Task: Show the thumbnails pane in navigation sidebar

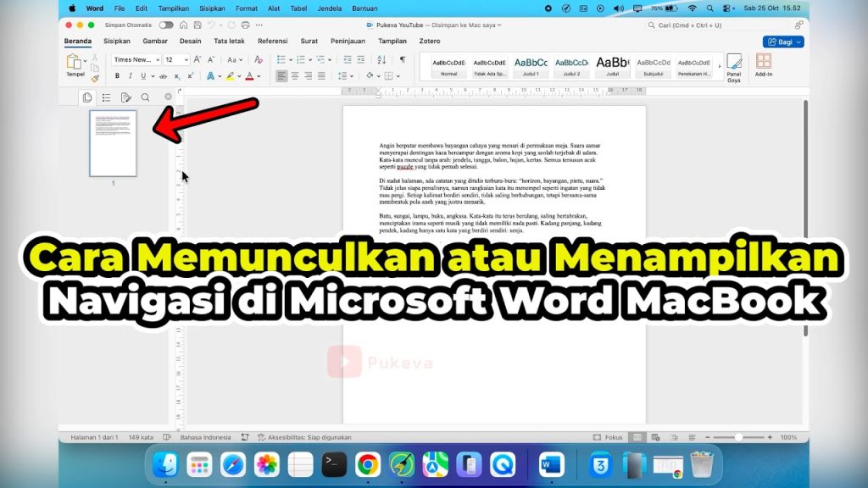Action: 87,97
